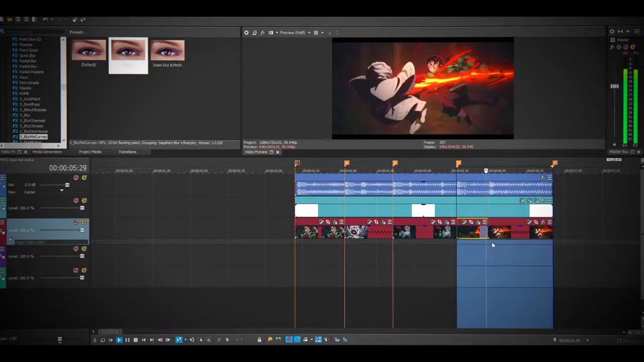Open Event Pan/Crop on the selected clip
644x362 pixels.
click(x=471, y=222)
